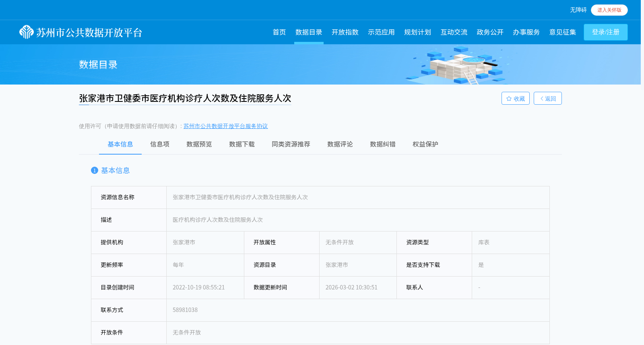Click the 是否支持下载 value 是

(x=481, y=265)
